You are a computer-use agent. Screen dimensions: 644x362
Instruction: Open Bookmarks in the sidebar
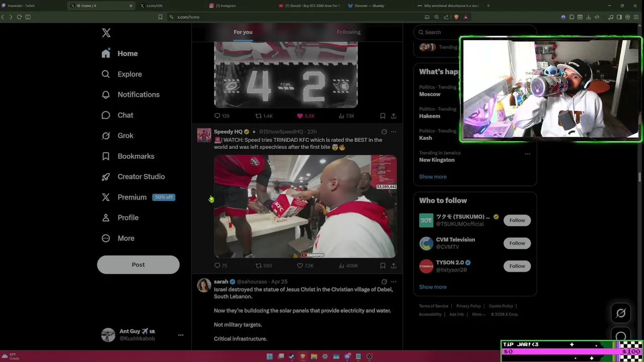click(128, 156)
